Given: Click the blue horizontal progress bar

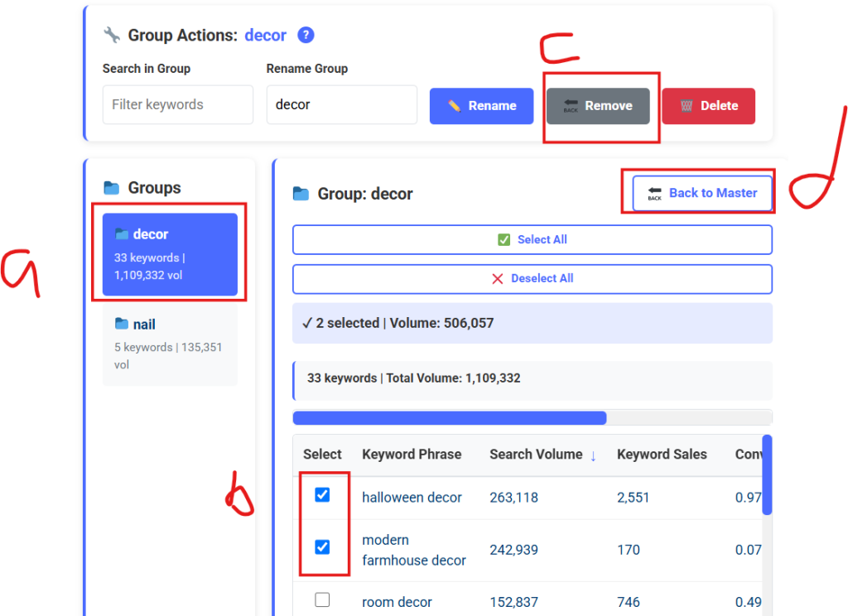Looking at the screenshot, I should point(450,418).
